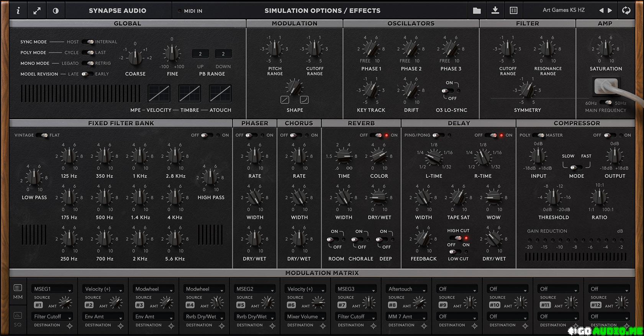This screenshot has height=336, width=644.
Task: Enable the Phaser effect switch
Action: 251,135
